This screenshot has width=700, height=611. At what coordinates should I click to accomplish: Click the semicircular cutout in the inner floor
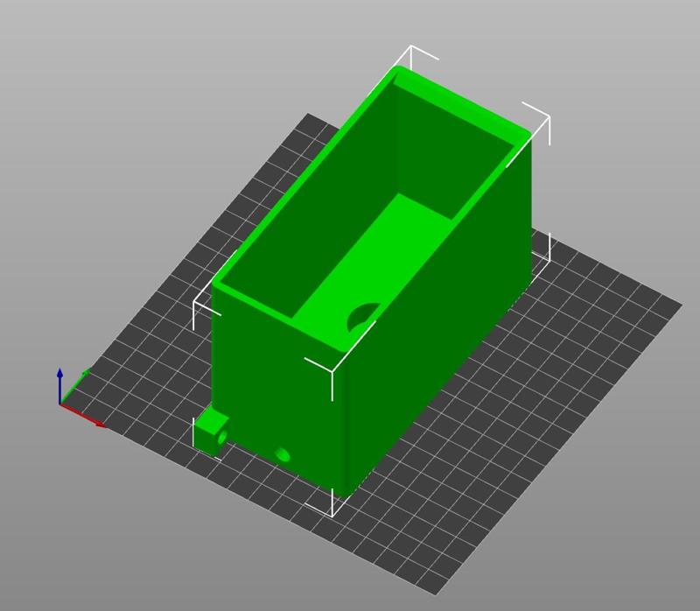point(362,316)
